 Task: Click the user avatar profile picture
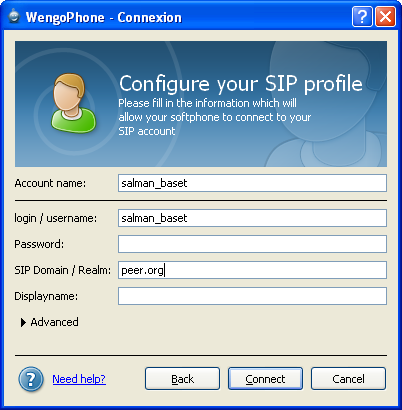point(73,103)
